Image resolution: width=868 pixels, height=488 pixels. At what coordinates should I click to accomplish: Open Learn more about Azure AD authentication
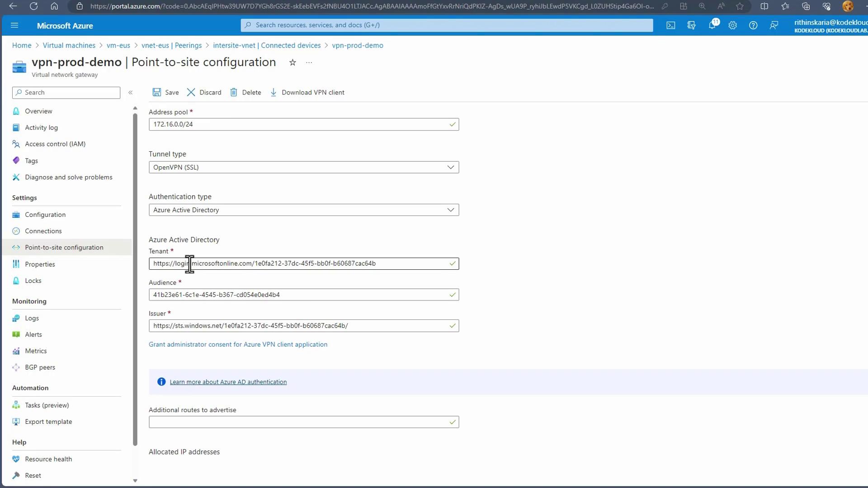(x=228, y=382)
